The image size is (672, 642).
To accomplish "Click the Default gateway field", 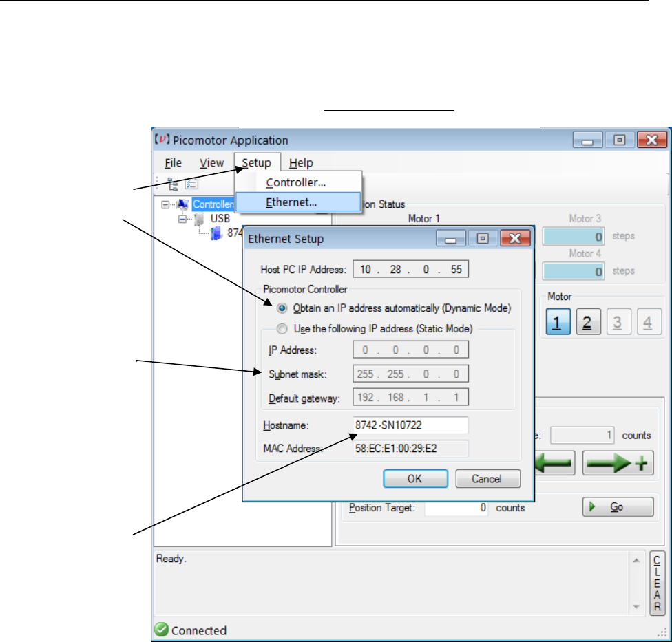I will tap(410, 397).
